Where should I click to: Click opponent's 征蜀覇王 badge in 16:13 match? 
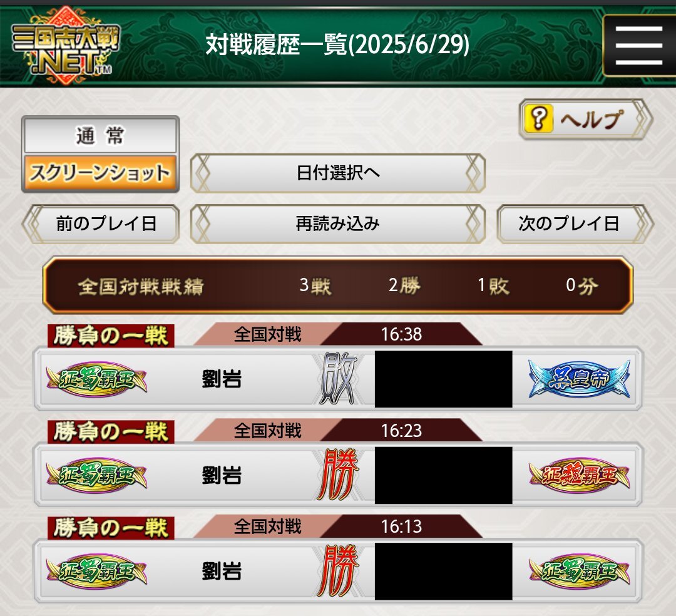(x=579, y=571)
